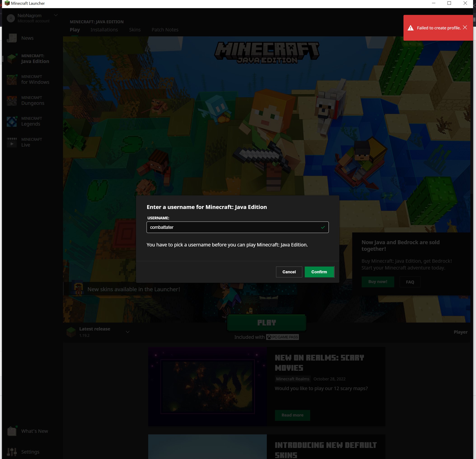Select Minecraft Java Edition grass block icon
Image resolution: width=476 pixels, height=459 pixels.
click(x=12, y=59)
